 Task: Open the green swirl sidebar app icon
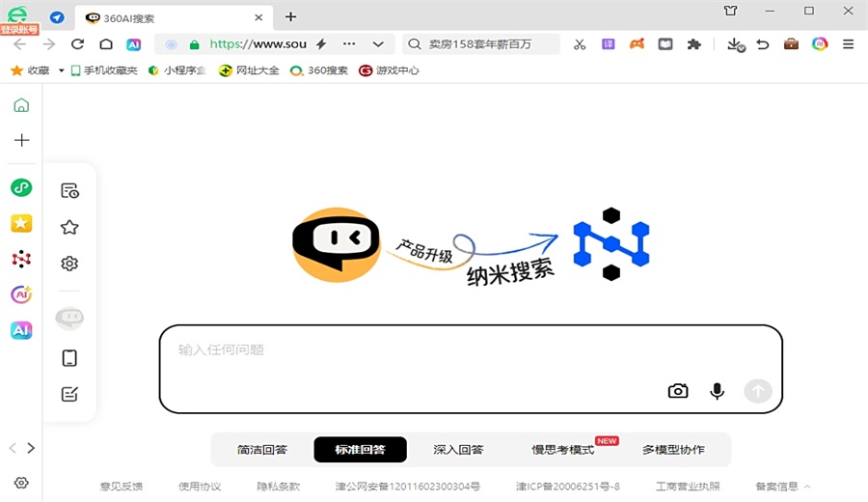21,188
